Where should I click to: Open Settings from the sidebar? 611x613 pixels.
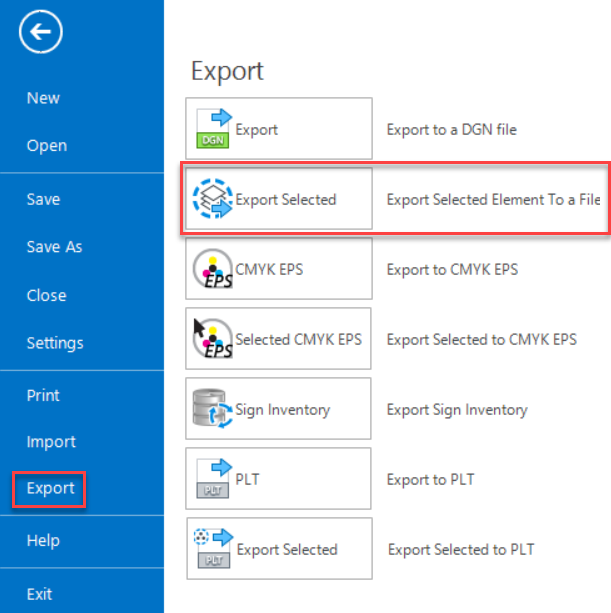pyautogui.click(x=55, y=343)
